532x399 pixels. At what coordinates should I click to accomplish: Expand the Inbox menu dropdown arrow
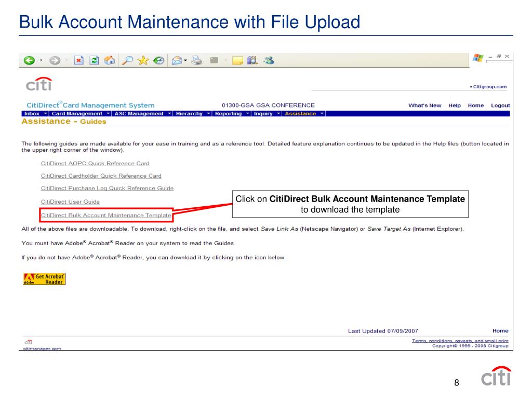click(45, 113)
